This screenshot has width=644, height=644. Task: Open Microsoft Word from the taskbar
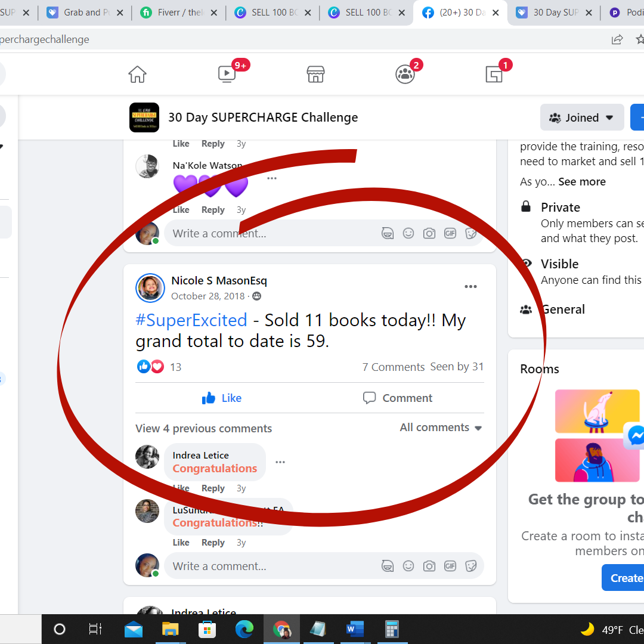[x=355, y=629]
